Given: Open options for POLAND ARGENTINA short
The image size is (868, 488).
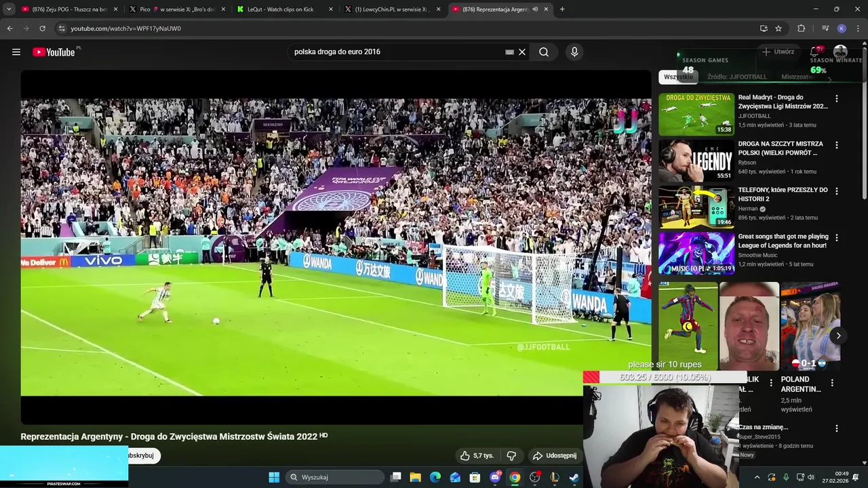Looking at the screenshot, I should (832, 383).
